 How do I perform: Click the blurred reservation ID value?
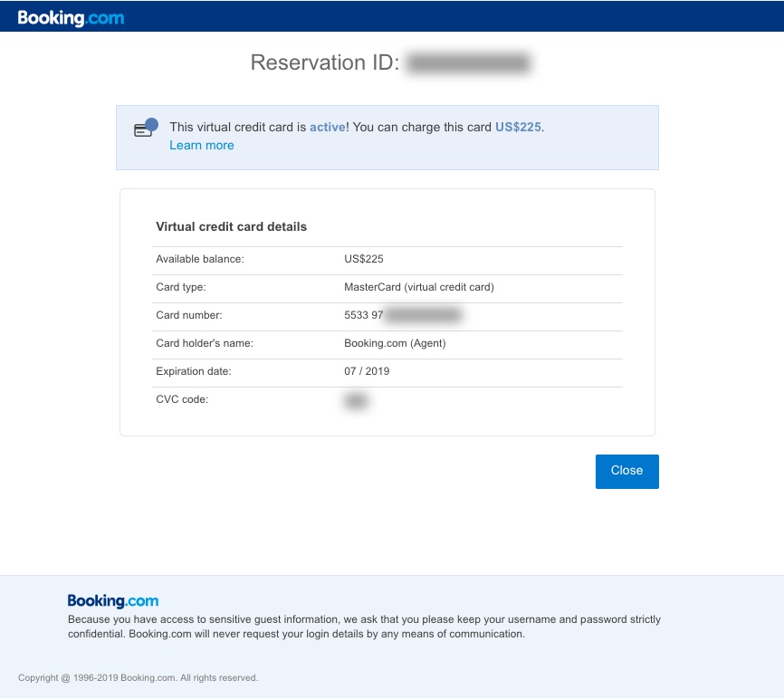468,63
